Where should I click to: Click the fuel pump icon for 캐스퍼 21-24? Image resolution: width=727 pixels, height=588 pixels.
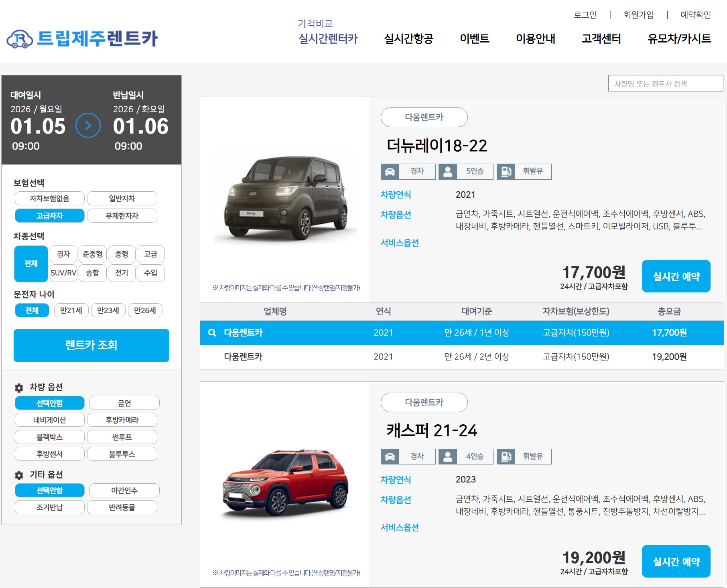click(x=506, y=456)
